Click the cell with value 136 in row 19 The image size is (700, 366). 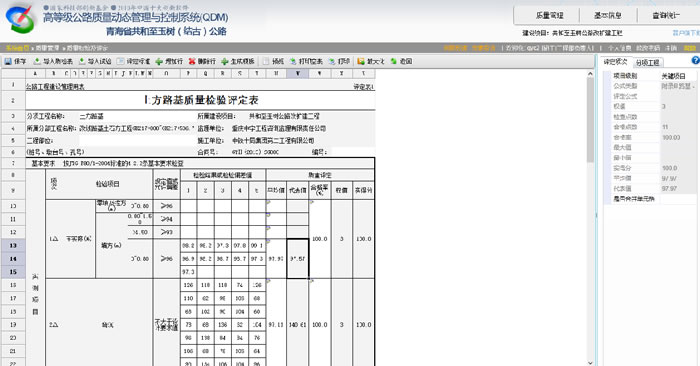(223, 325)
